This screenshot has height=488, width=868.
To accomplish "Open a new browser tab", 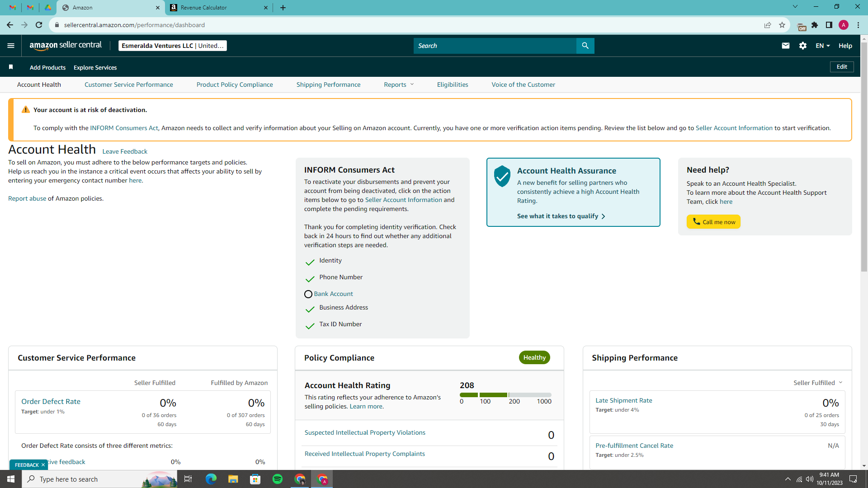I will point(283,8).
